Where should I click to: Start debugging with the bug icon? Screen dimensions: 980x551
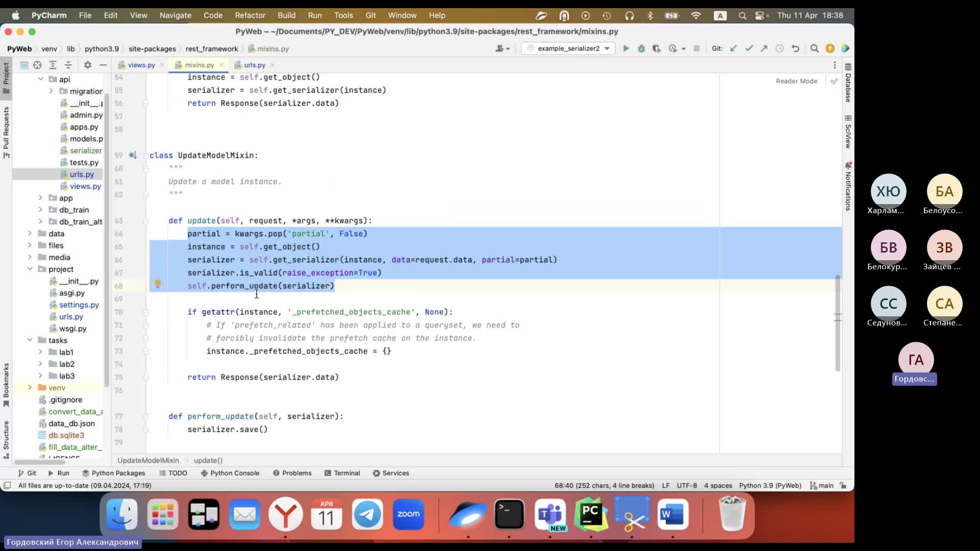[x=641, y=48]
